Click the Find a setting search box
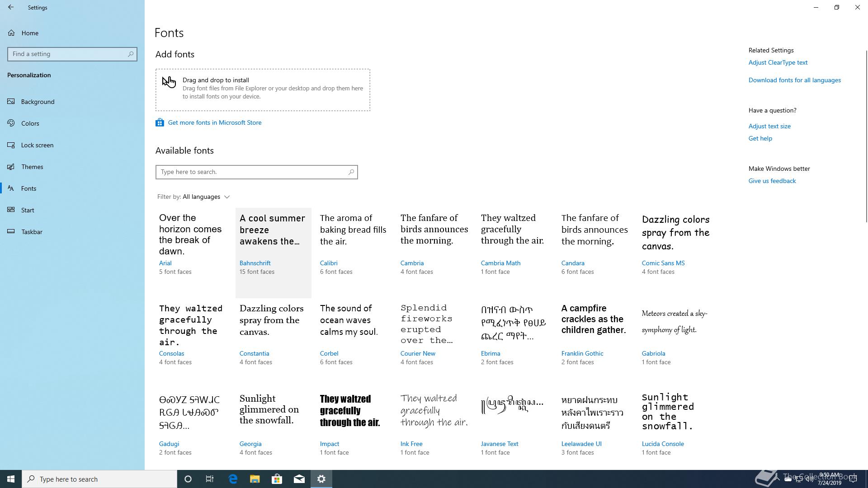The height and width of the screenshot is (488, 868). point(72,54)
